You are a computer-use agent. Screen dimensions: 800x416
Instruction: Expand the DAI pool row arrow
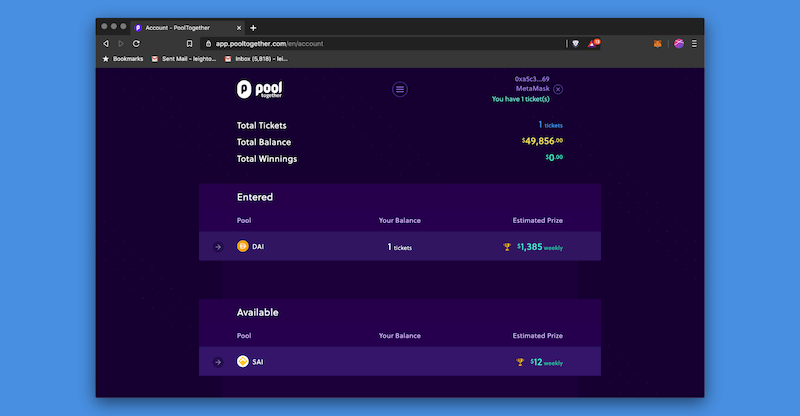point(218,246)
